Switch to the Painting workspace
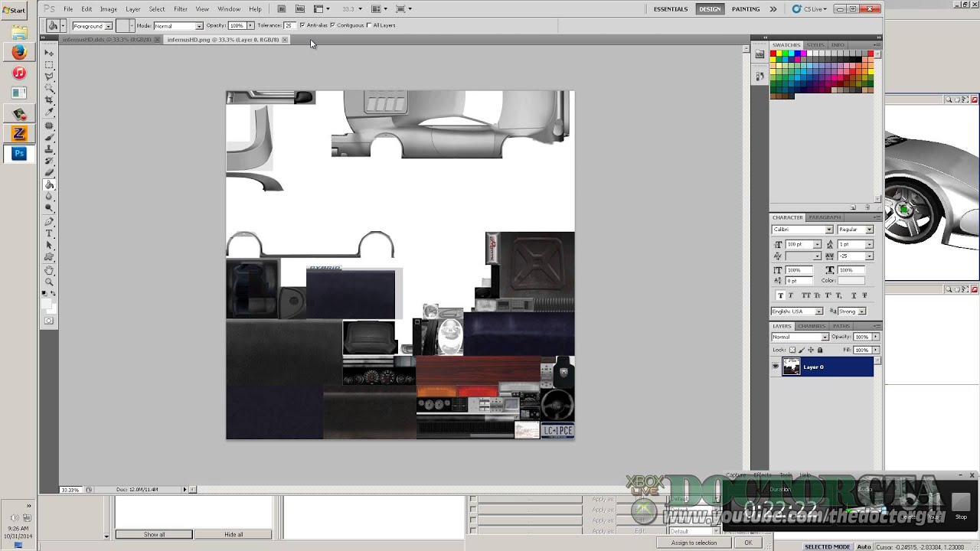 tap(746, 9)
